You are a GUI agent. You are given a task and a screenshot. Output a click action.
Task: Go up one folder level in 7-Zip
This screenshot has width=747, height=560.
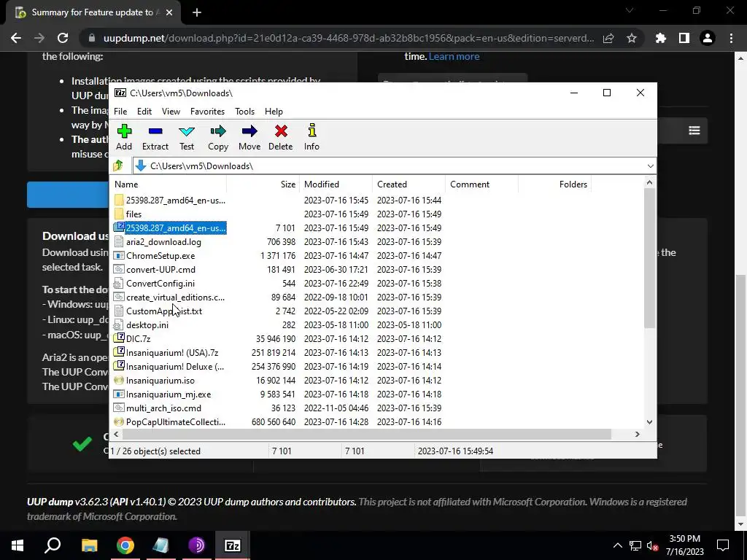pos(118,166)
